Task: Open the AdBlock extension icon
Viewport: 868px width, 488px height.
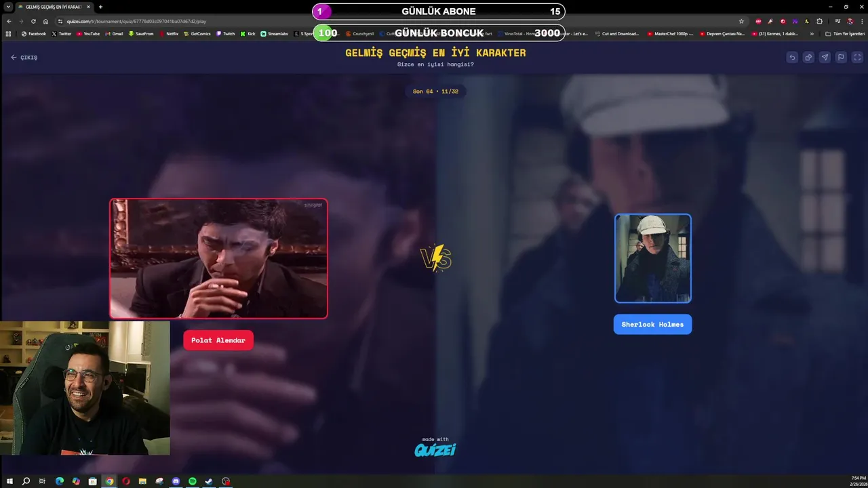Action: (x=758, y=21)
